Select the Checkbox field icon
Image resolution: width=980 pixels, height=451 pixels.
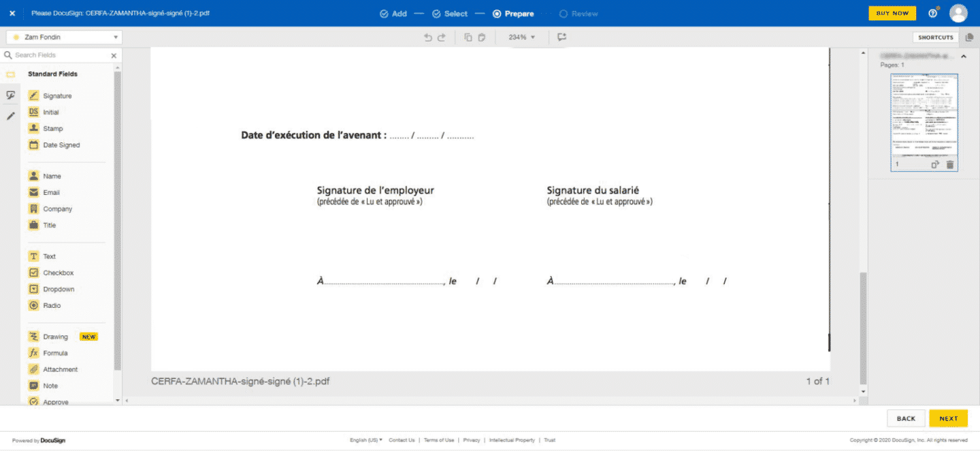click(33, 273)
